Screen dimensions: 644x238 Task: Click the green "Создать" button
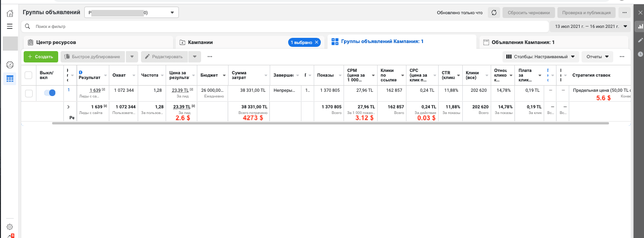tap(41, 57)
